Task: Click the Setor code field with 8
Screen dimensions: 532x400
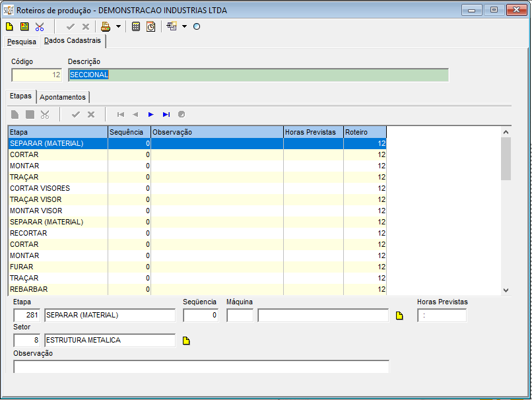Action: tap(27, 341)
